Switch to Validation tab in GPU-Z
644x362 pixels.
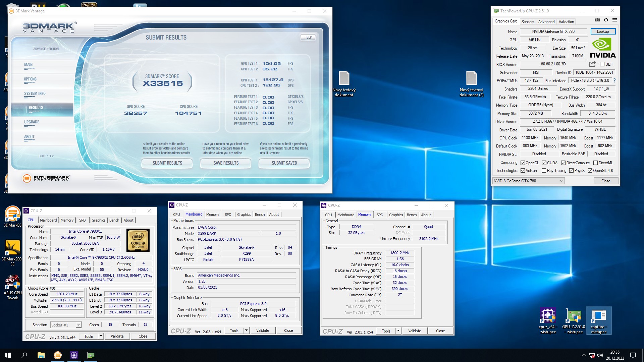click(x=566, y=22)
